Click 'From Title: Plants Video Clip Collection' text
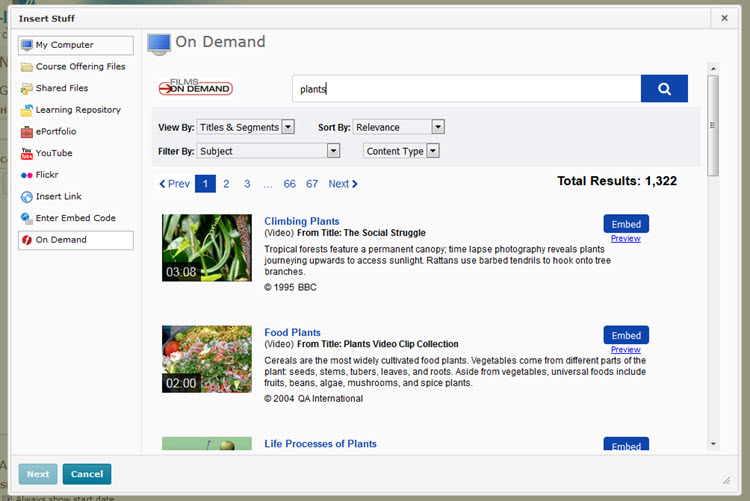 377,344
